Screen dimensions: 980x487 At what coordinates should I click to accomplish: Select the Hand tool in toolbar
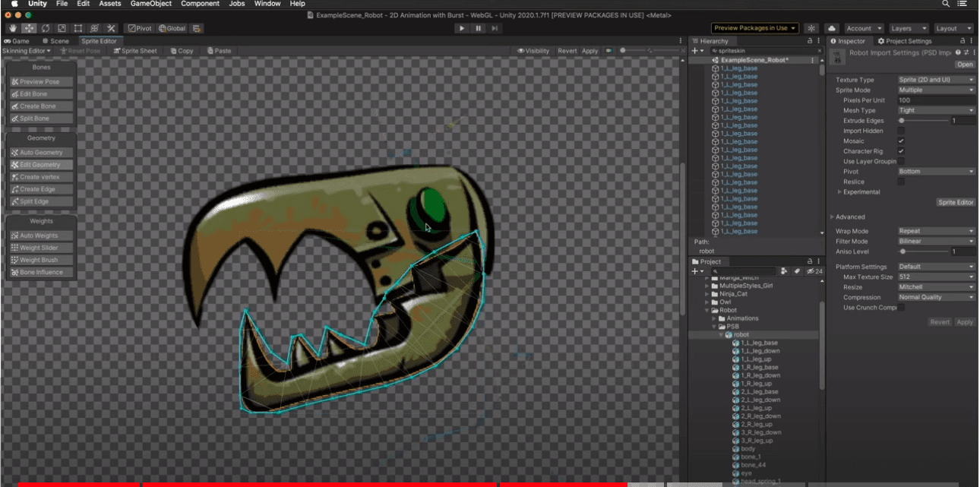click(x=12, y=28)
